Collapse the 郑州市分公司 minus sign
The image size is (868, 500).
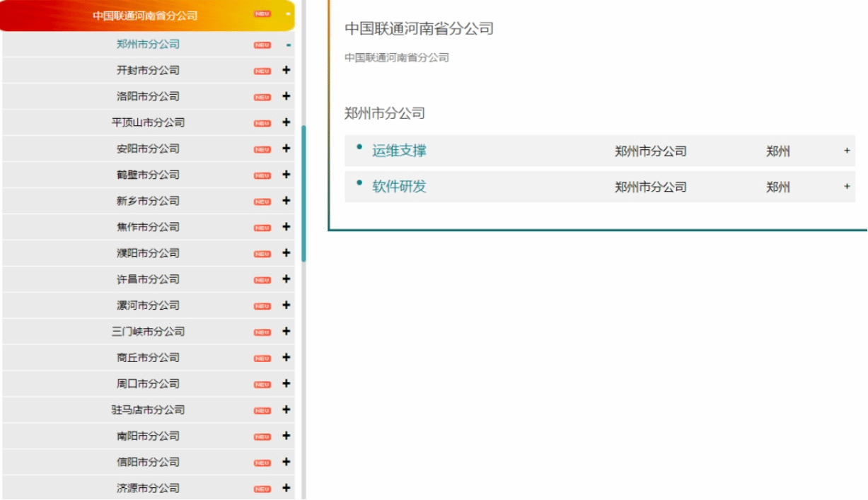[289, 45]
